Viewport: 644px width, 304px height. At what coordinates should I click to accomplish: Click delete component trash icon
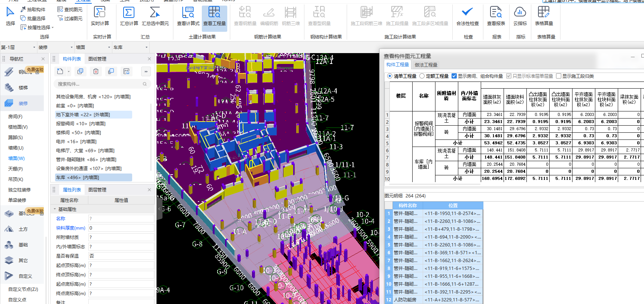[96, 71]
